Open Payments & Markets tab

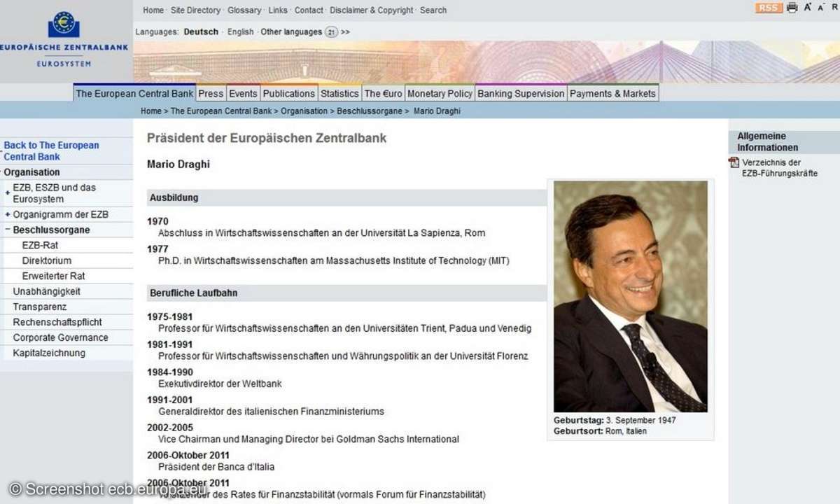[x=612, y=93]
